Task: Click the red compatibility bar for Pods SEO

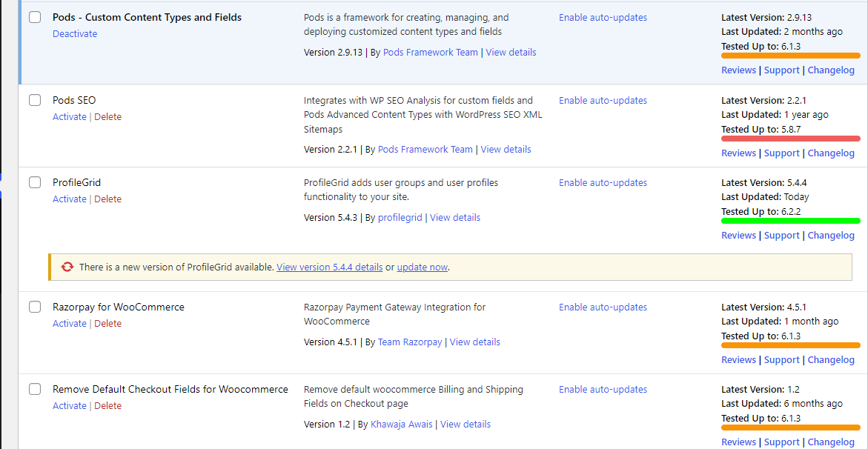Action: pos(790,139)
